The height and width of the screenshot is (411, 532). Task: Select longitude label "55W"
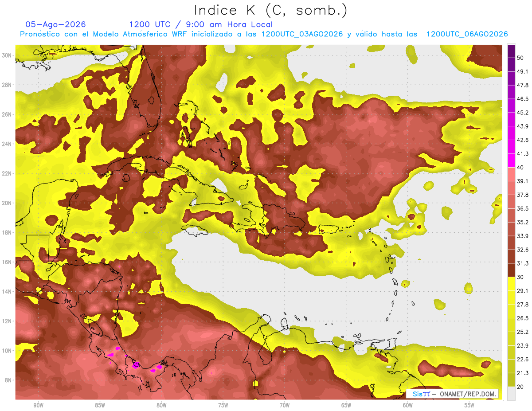point(469,405)
